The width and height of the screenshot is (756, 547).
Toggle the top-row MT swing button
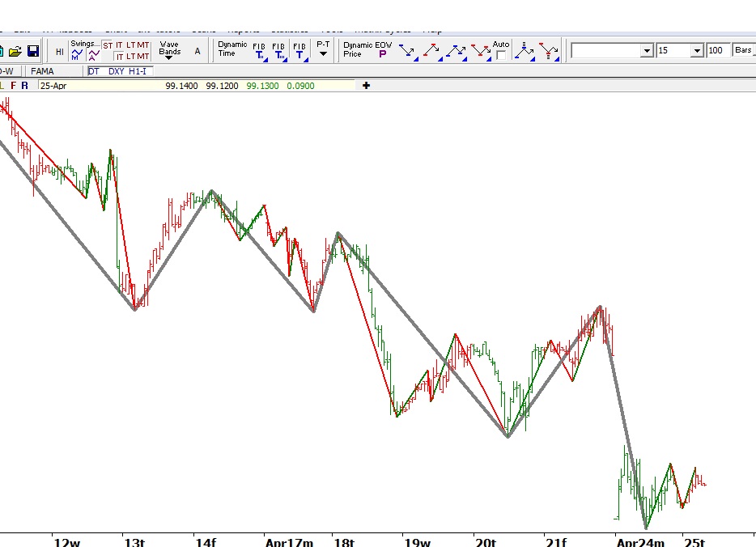coord(143,45)
